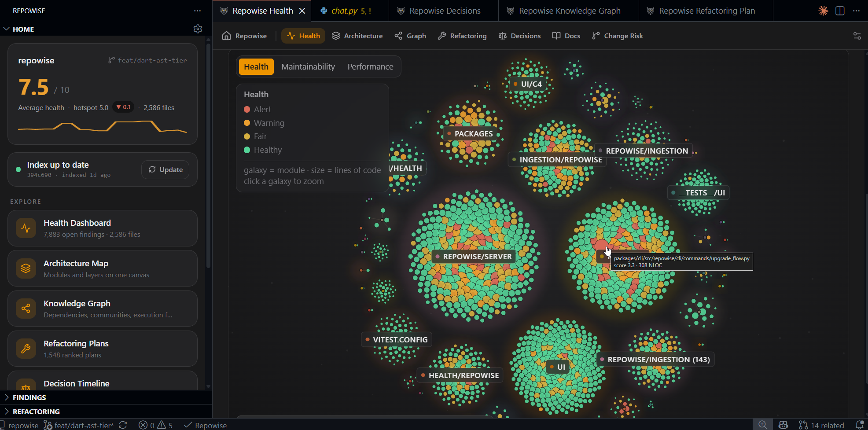Screen dimensions: 868x430
Task: Click the Claude starburst icon in tab bar
Action: point(823,11)
